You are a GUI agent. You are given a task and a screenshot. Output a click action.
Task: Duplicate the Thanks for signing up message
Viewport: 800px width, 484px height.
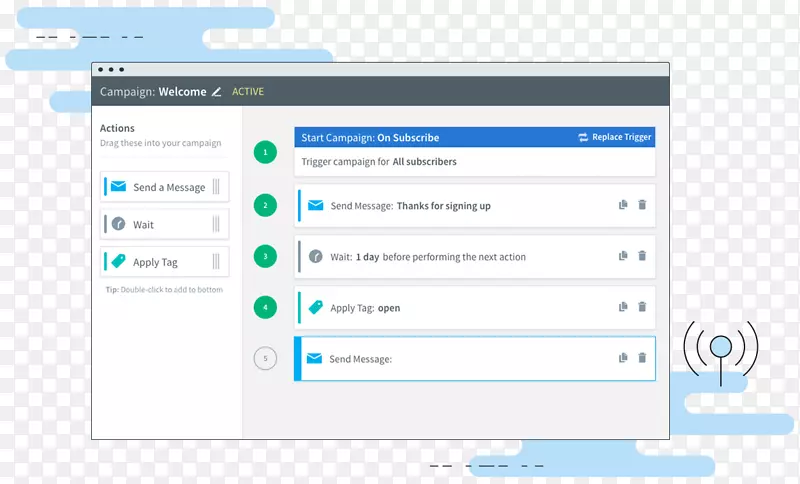tap(623, 205)
